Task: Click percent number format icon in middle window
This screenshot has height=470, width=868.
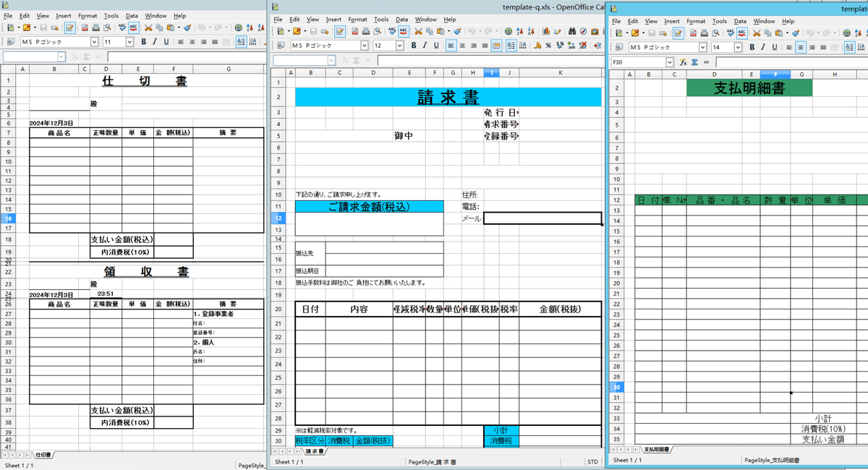Action: click(x=548, y=46)
